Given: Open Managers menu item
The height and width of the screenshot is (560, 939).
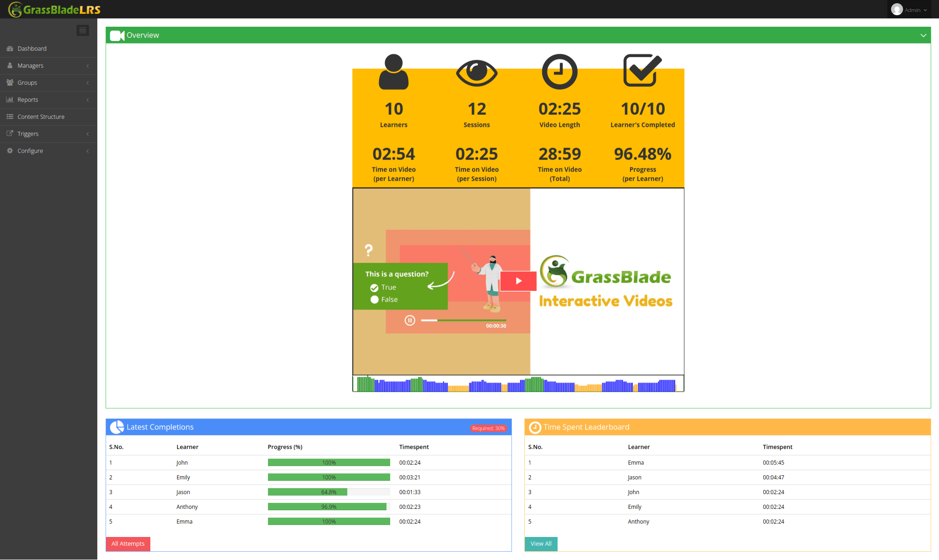Looking at the screenshot, I should pos(48,65).
